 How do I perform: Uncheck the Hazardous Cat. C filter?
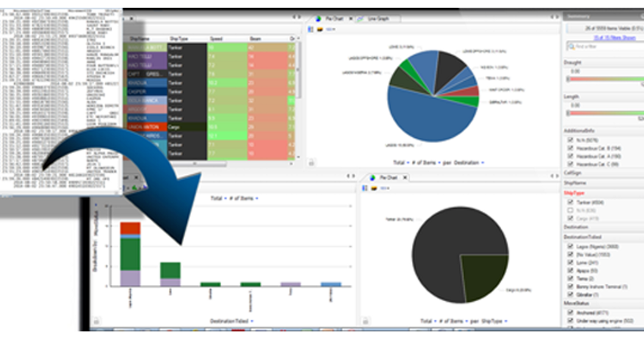pyautogui.click(x=570, y=164)
